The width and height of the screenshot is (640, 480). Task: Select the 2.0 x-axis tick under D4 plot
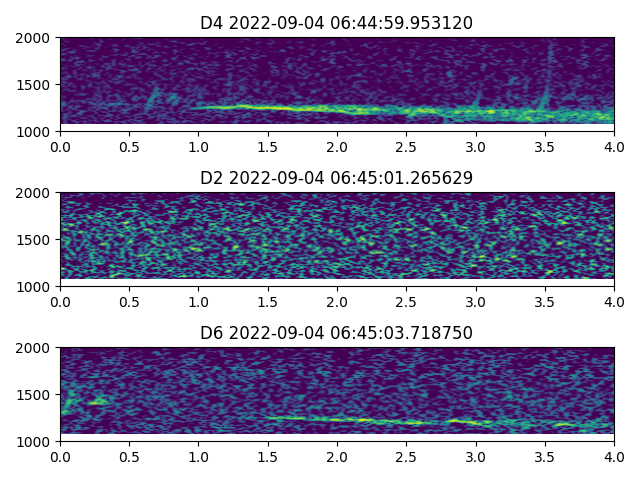click(x=337, y=146)
